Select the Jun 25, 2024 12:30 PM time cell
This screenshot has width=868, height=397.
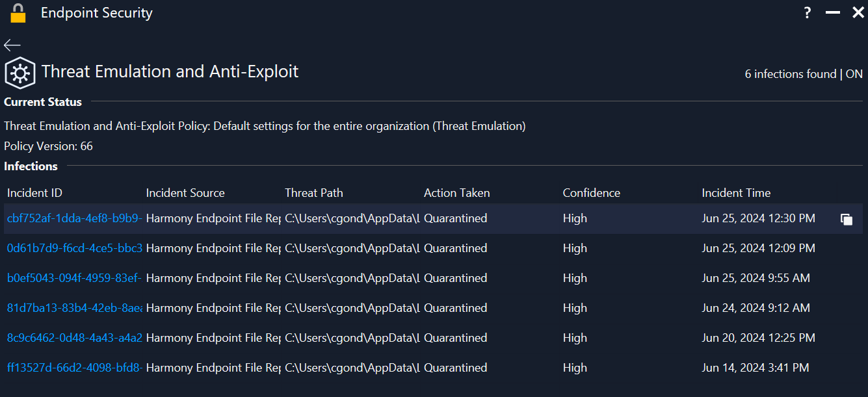(x=758, y=218)
